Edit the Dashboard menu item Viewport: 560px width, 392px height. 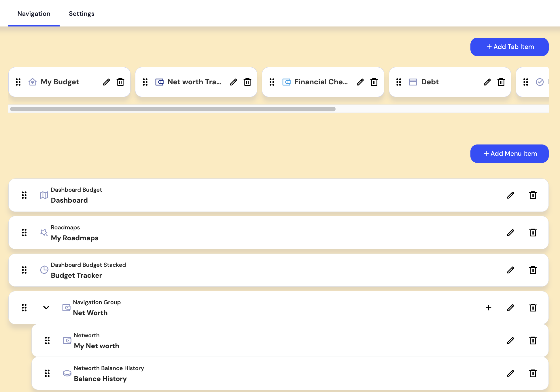(510, 195)
